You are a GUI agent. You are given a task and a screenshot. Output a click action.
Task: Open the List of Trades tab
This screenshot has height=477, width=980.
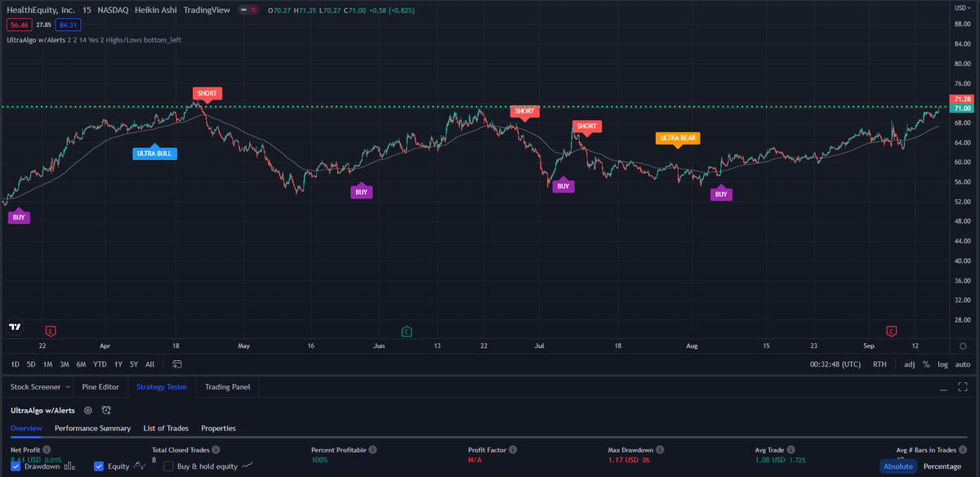pyautogui.click(x=166, y=428)
